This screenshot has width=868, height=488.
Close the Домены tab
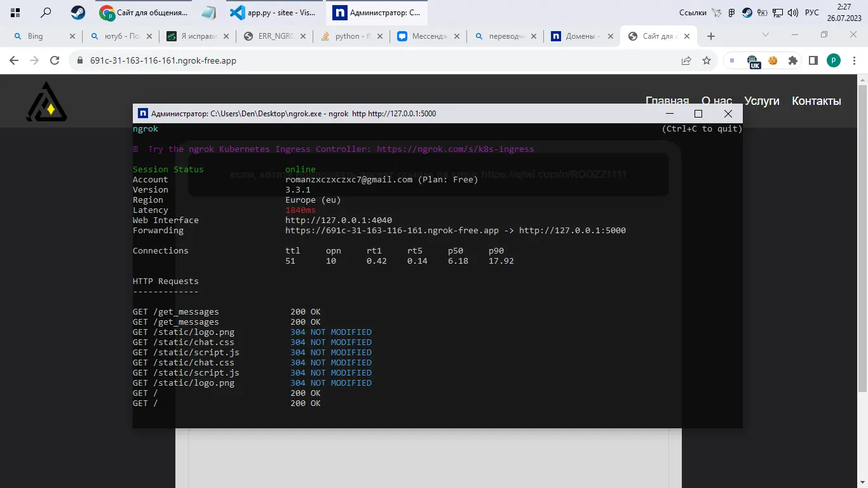coord(611,36)
